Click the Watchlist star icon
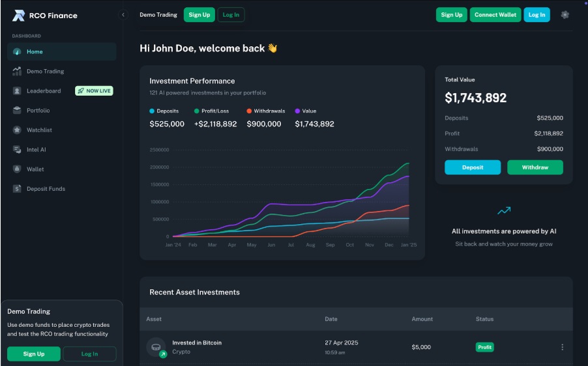The image size is (588, 366). tap(17, 130)
